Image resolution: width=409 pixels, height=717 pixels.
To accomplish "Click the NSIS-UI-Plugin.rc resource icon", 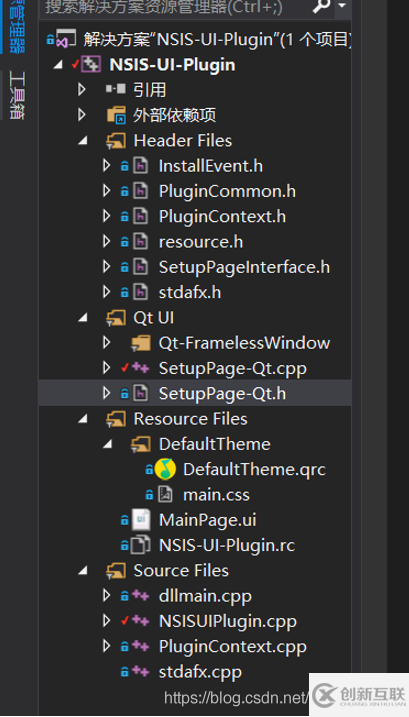I will (140, 546).
